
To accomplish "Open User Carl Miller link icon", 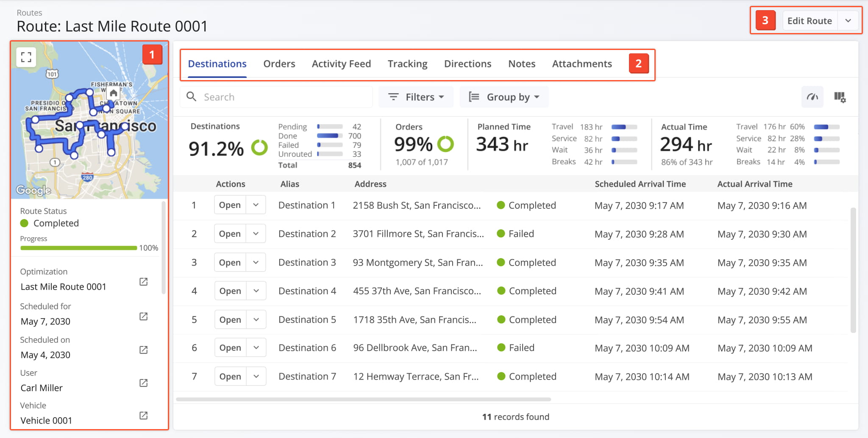I will [144, 383].
